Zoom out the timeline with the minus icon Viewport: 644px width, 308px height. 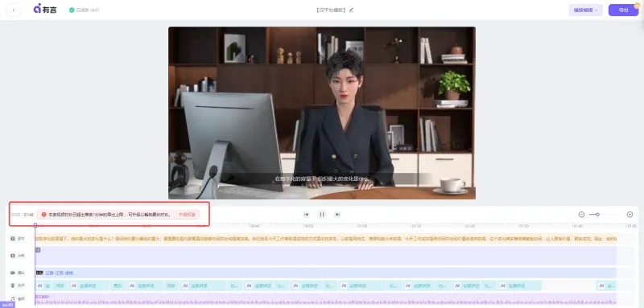[x=581, y=215]
